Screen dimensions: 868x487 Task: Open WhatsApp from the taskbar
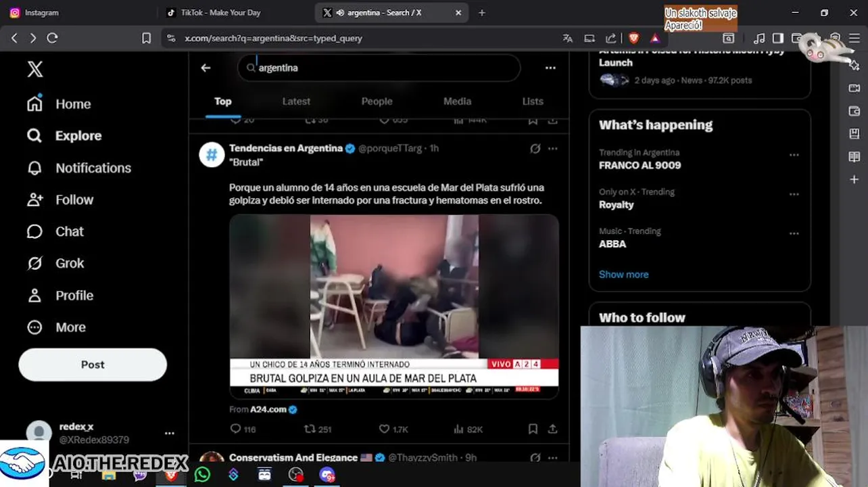point(202,475)
